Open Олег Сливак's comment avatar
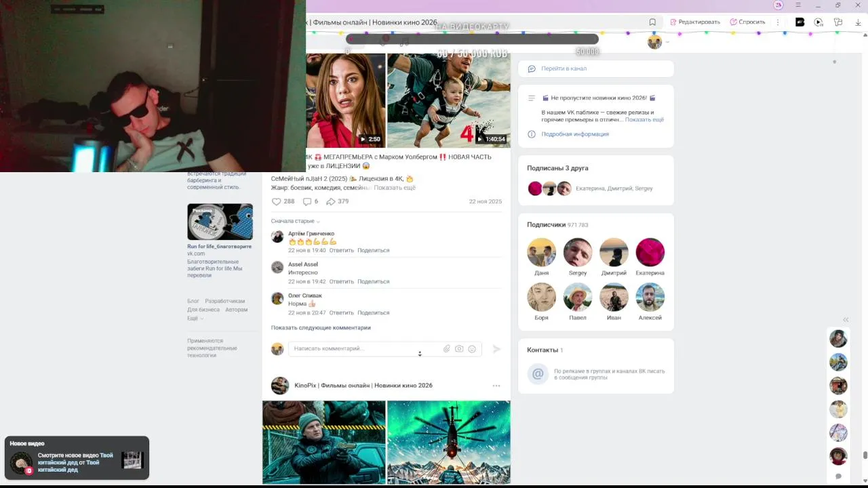868x488 pixels. (277, 298)
